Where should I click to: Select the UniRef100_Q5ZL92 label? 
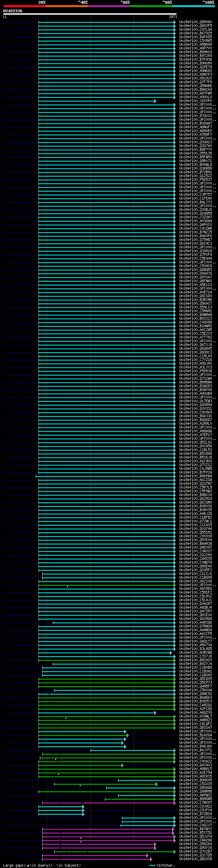point(196,443)
